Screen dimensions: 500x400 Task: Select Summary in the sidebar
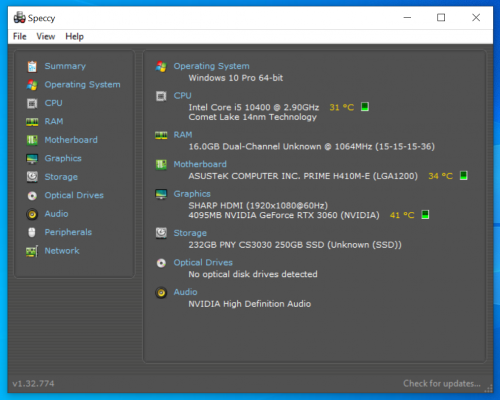coord(65,66)
